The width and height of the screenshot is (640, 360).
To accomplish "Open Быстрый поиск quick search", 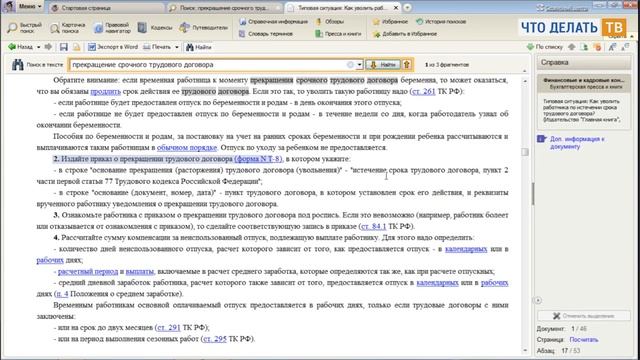I will pyautogui.click(x=25, y=28).
